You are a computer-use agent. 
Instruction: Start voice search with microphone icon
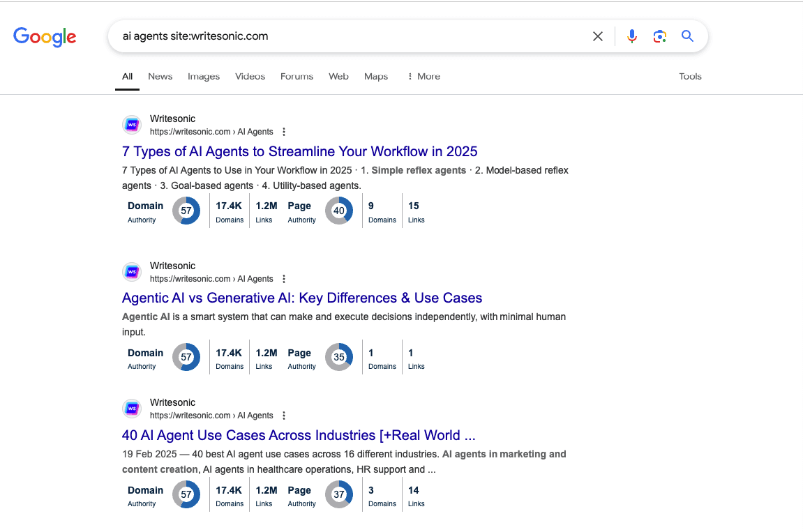[631, 36]
